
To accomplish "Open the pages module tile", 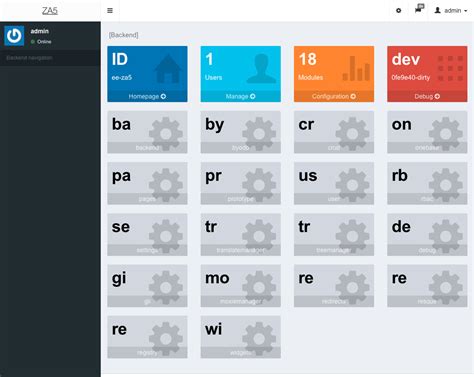I will (147, 183).
